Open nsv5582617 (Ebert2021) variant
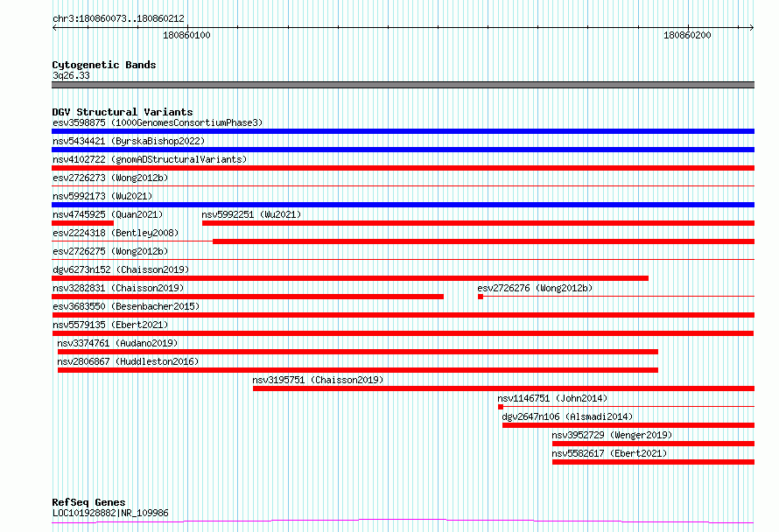 pos(609,453)
